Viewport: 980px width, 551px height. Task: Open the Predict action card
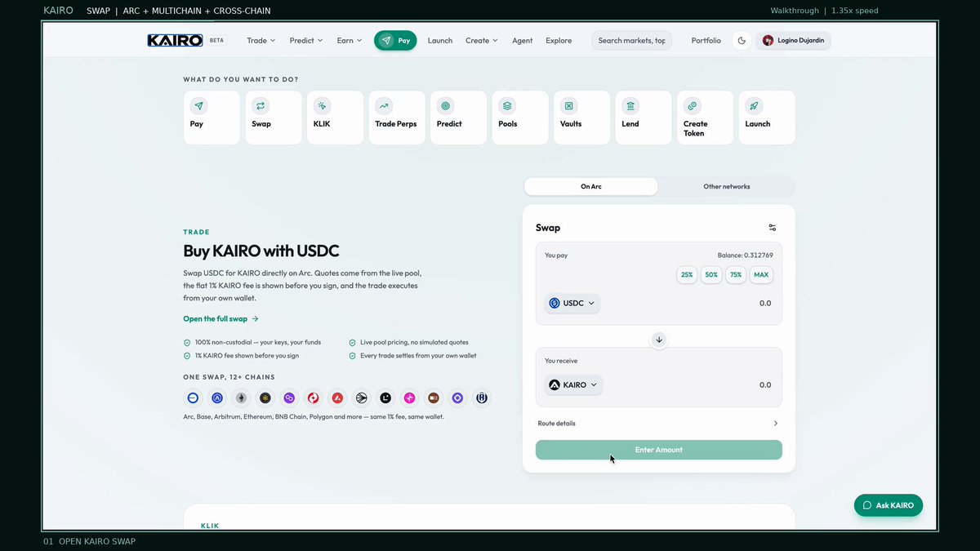click(458, 118)
